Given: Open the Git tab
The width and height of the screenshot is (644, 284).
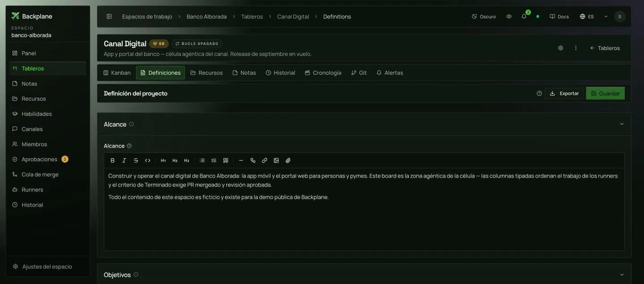Looking at the screenshot, I should pyautogui.click(x=359, y=72).
